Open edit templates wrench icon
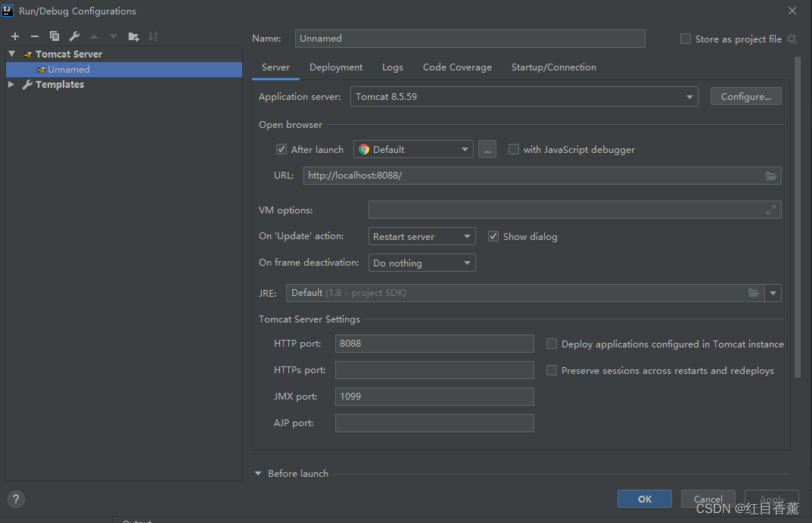 74,36
